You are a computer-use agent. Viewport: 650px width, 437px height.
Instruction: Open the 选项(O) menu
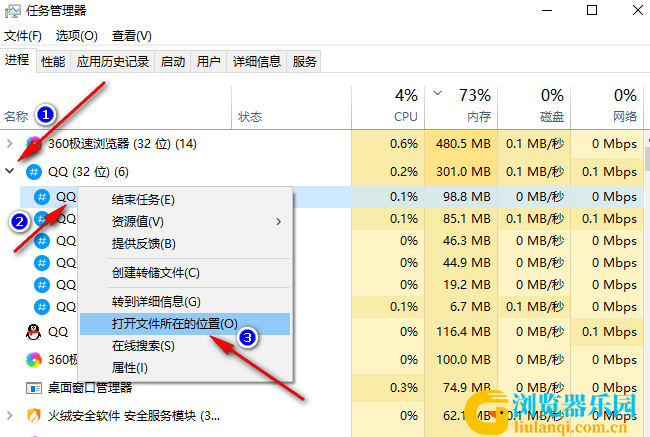(77, 36)
